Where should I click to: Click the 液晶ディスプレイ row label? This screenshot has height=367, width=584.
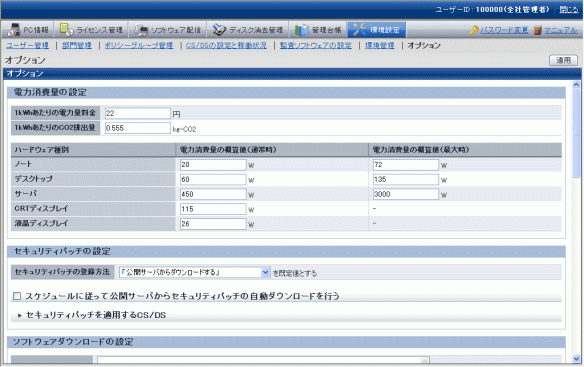(41, 224)
